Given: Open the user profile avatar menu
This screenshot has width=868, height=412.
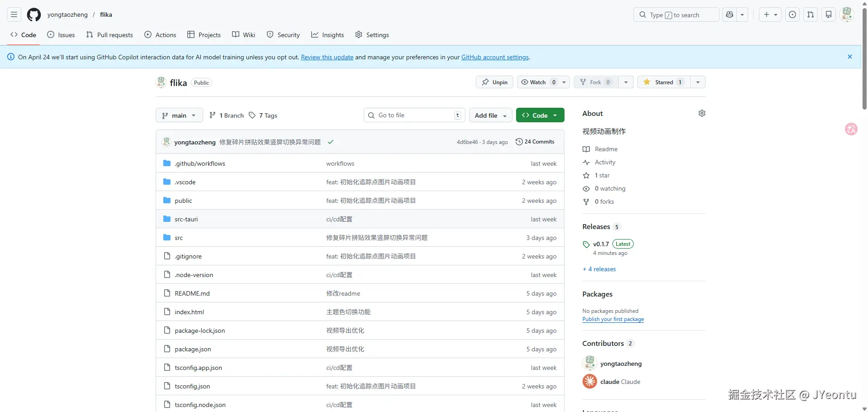Looking at the screenshot, I should tap(847, 14).
